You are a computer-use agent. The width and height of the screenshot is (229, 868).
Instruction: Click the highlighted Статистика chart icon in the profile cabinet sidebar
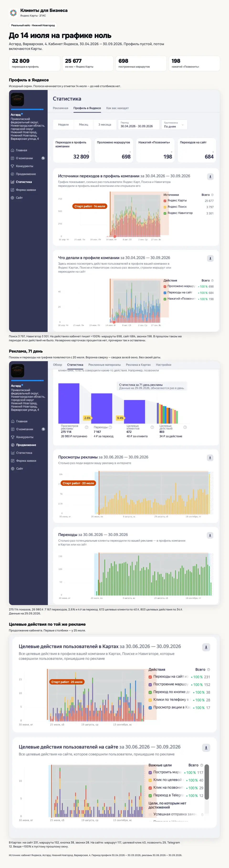12,182
